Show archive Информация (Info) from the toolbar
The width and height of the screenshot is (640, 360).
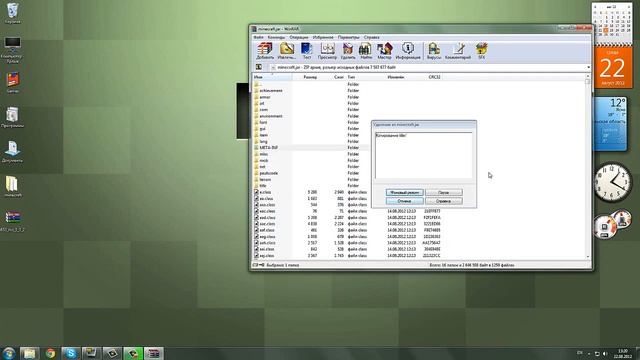[x=408, y=51]
